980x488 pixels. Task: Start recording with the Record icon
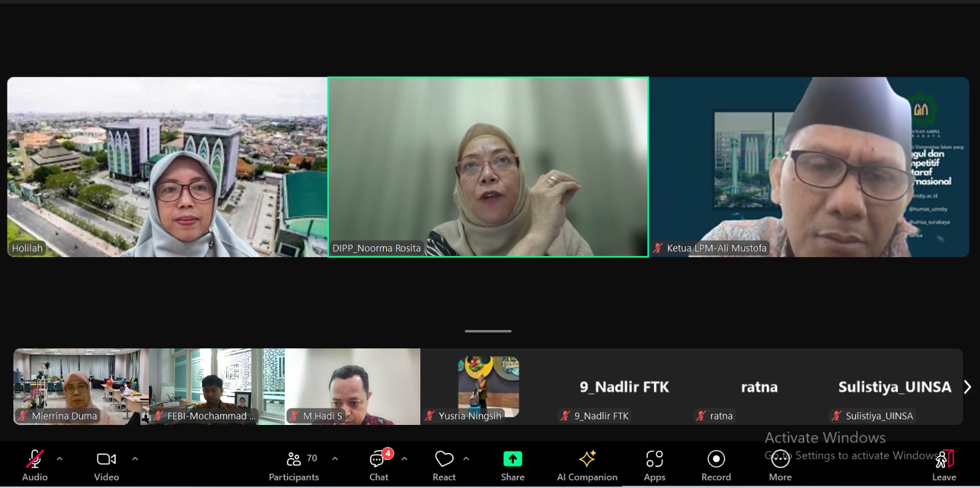point(716,459)
